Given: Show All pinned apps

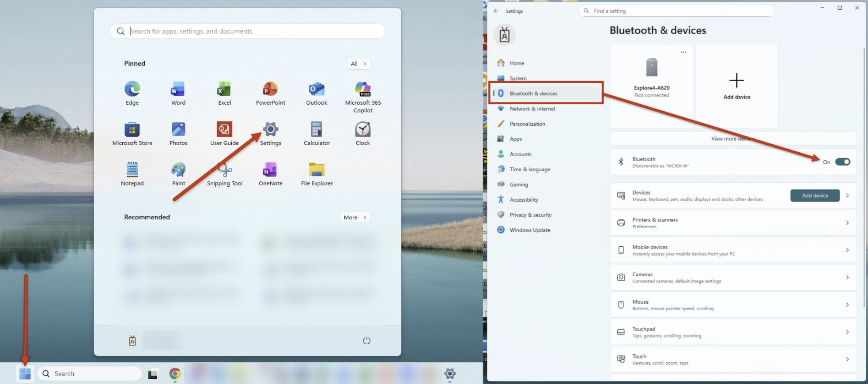Looking at the screenshot, I should (358, 64).
